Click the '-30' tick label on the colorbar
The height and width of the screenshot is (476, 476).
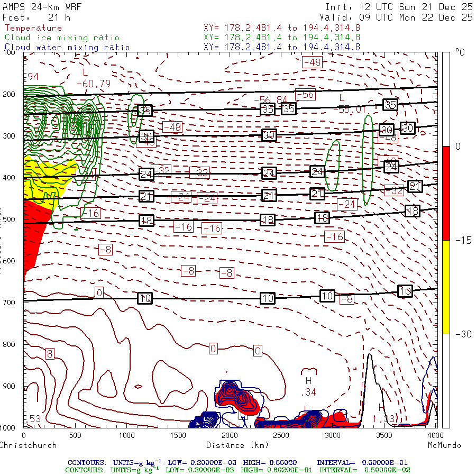(x=463, y=334)
